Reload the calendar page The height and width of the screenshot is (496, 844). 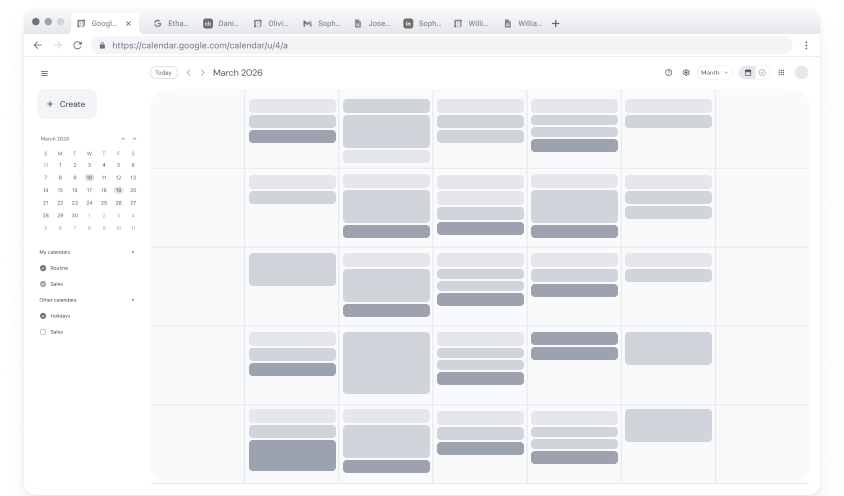[78, 45]
